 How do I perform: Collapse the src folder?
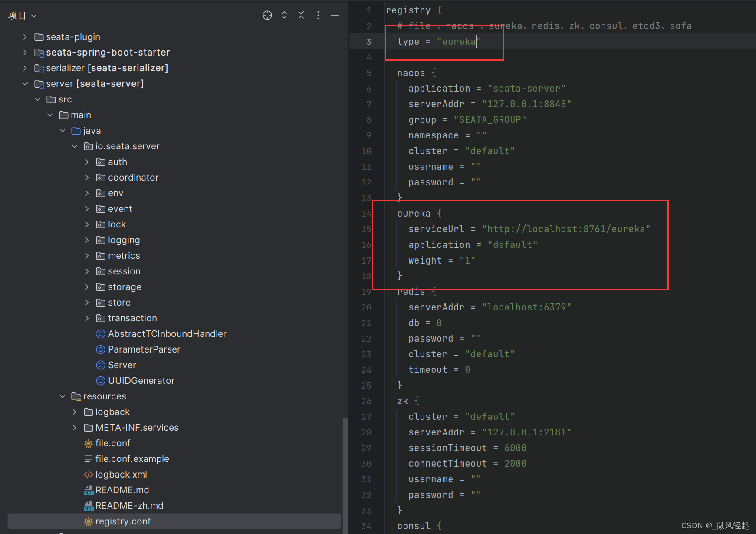point(38,99)
